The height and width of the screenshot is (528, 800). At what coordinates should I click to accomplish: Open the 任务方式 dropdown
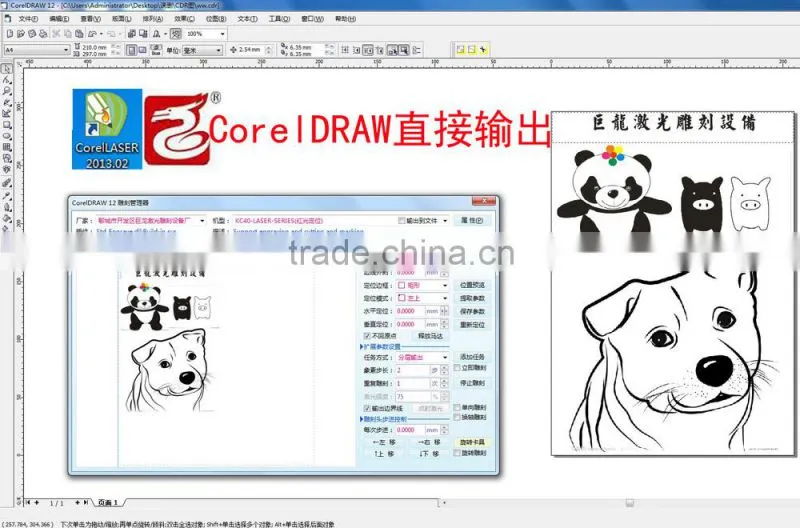tap(444, 357)
